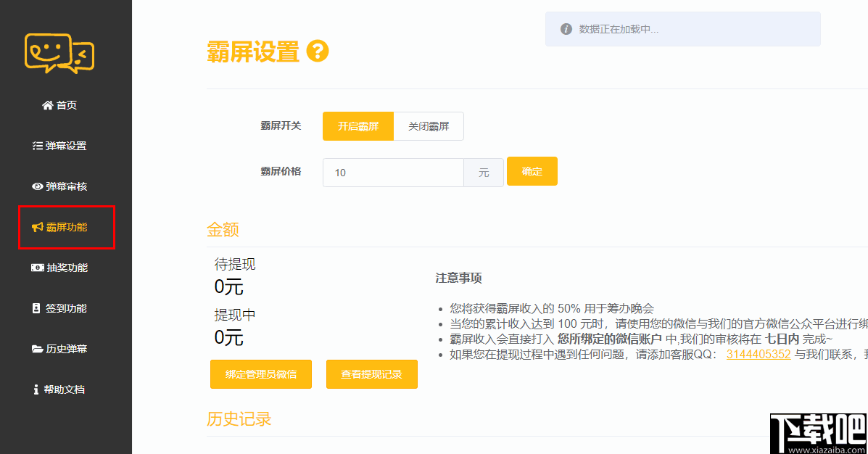Click the folder icon for 历史弹幕
This screenshot has height=454, width=868.
[x=38, y=349]
